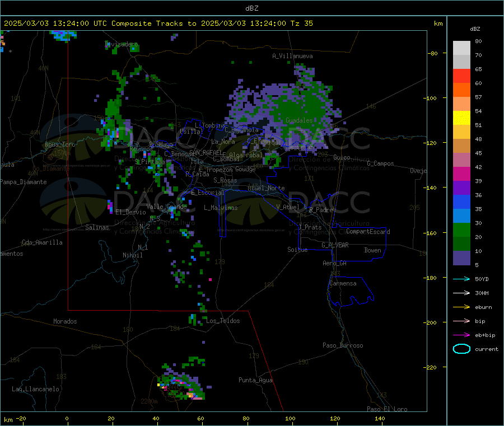The image size is (504, 426).
Task: Click the Paso_Barroso map label
Action: click(343, 345)
